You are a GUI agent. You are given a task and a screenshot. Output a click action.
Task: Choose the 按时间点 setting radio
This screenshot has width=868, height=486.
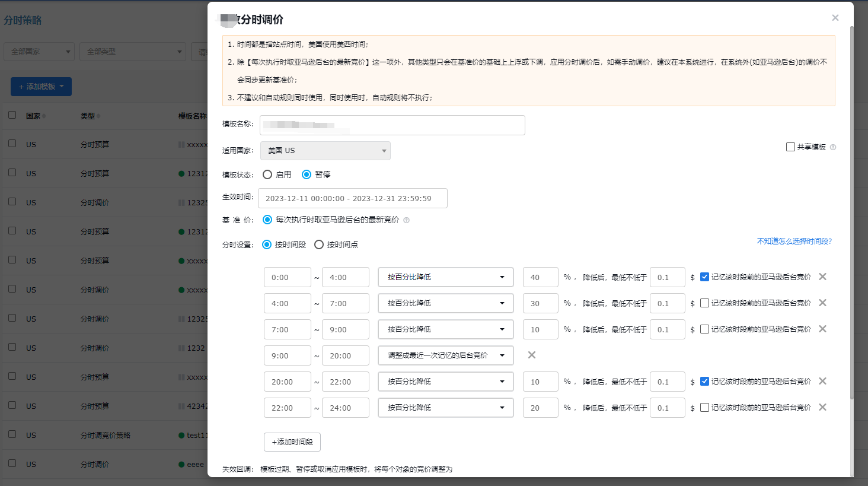tap(319, 244)
